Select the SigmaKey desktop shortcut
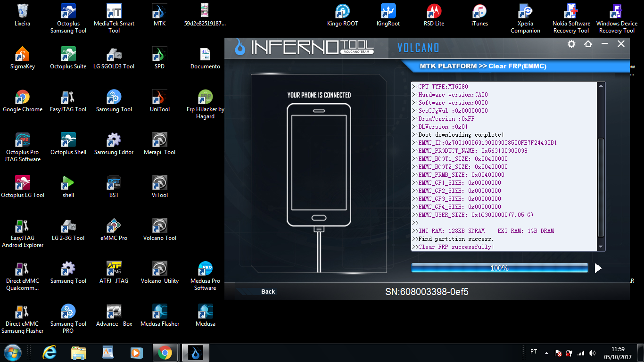The image size is (644, 362). click(22, 58)
